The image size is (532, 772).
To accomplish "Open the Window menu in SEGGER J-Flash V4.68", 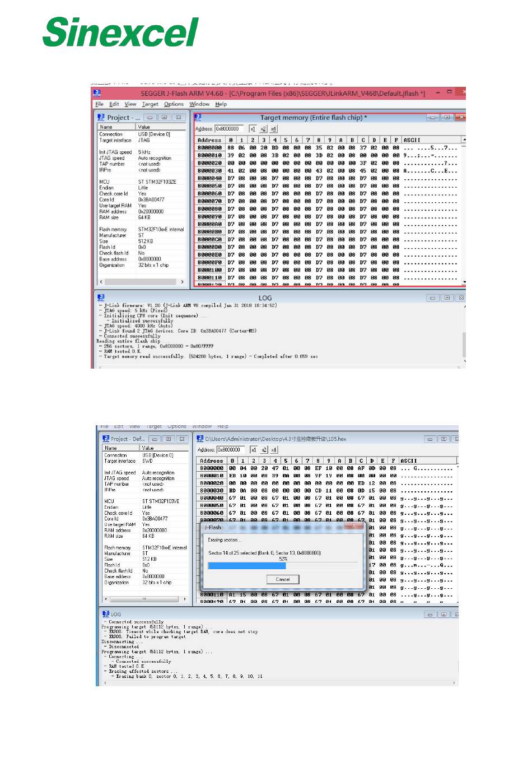I will (199, 104).
